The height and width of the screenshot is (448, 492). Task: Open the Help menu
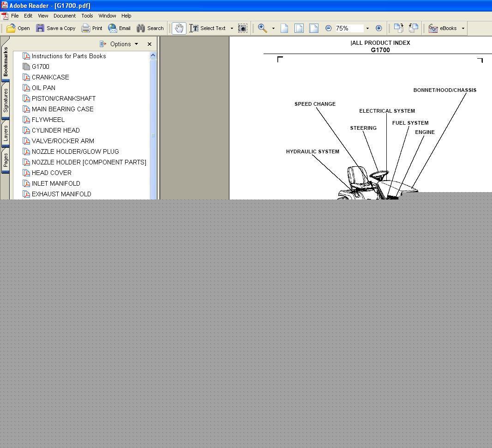point(126,16)
